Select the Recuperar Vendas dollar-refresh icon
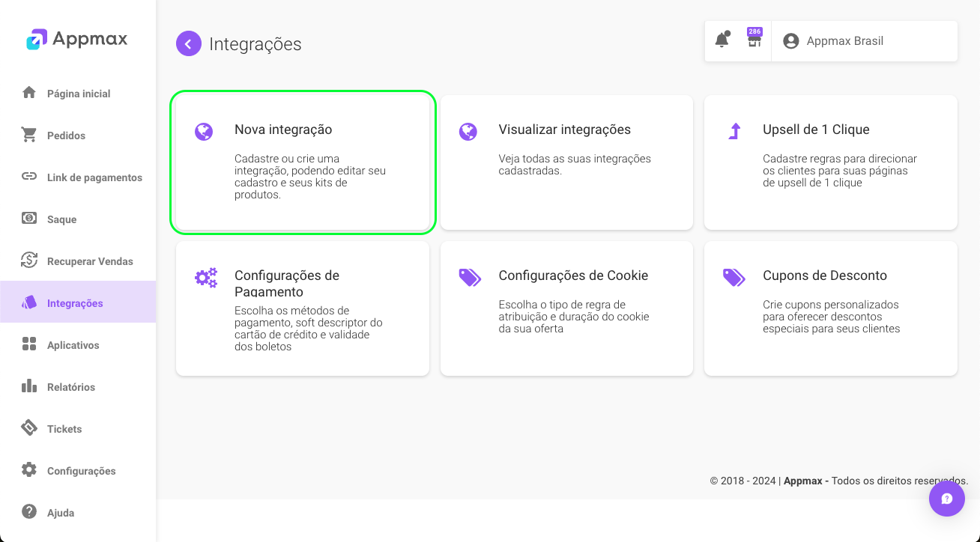The height and width of the screenshot is (542, 980). click(x=28, y=261)
